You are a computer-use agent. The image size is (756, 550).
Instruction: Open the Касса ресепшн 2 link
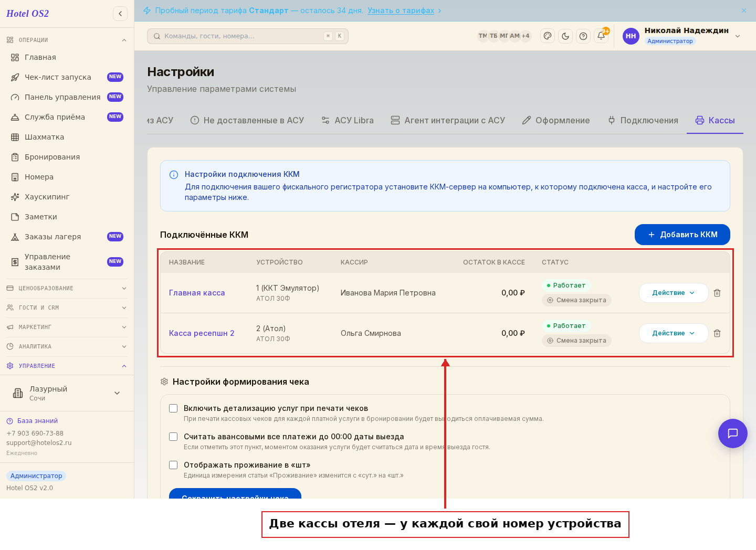pyautogui.click(x=202, y=333)
